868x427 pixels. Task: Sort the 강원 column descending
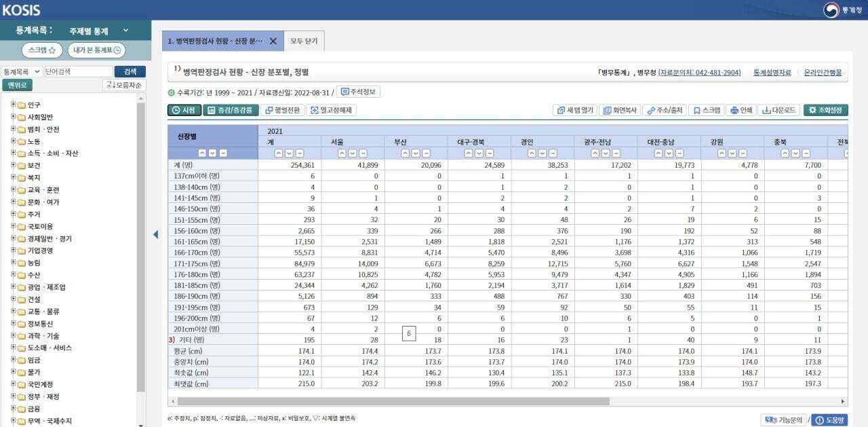click(732, 153)
